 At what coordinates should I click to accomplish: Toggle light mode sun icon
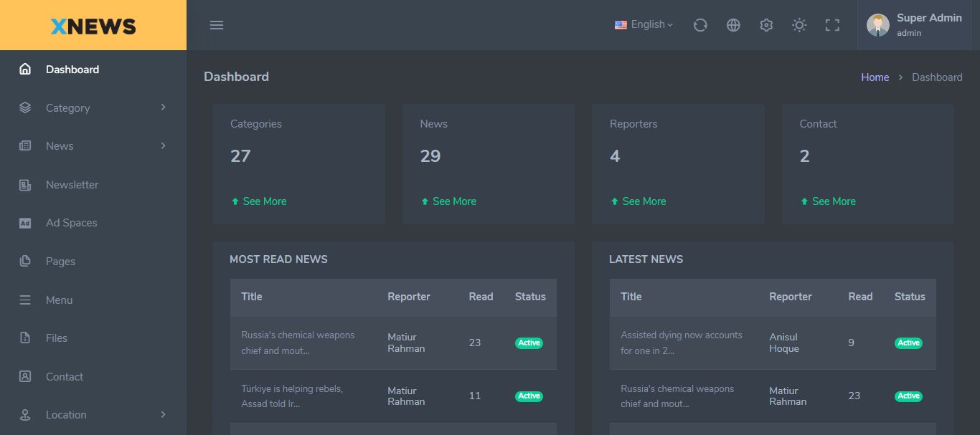pyautogui.click(x=799, y=25)
